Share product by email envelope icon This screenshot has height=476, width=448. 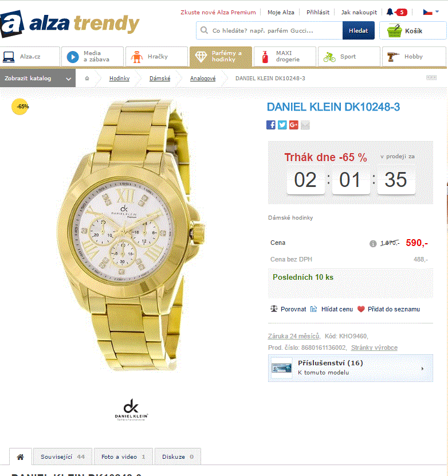click(x=305, y=125)
